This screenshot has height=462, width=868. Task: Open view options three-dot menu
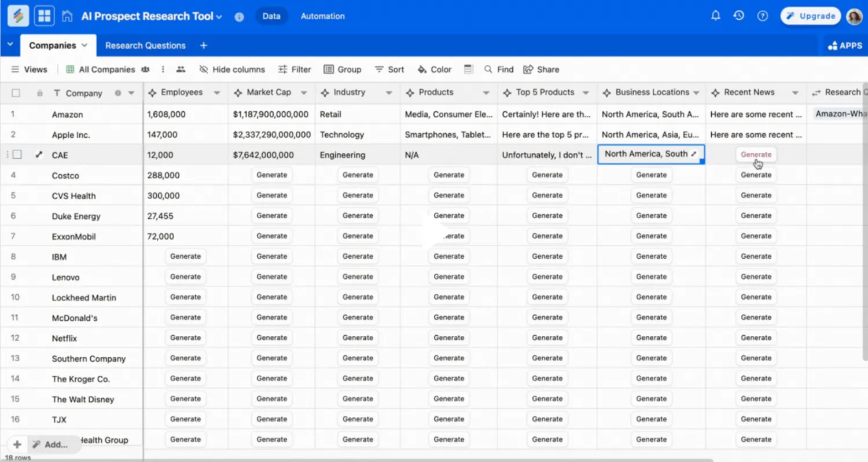pyautogui.click(x=163, y=69)
